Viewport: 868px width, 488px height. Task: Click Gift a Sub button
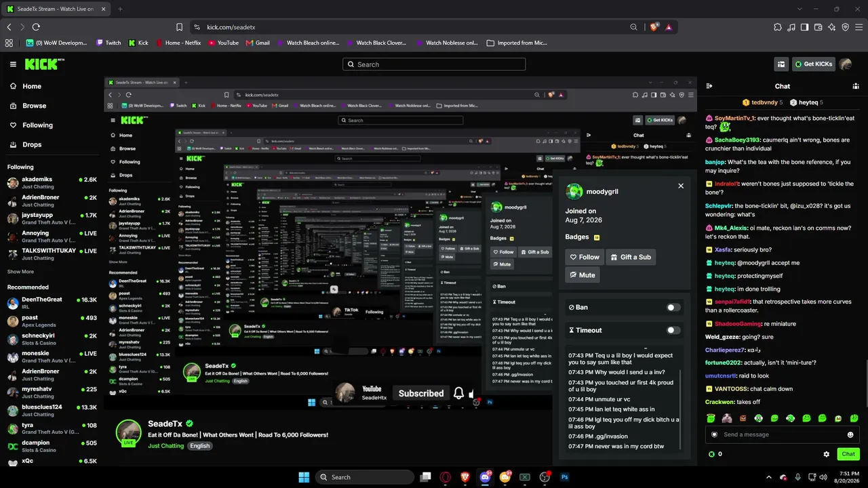click(x=631, y=257)
